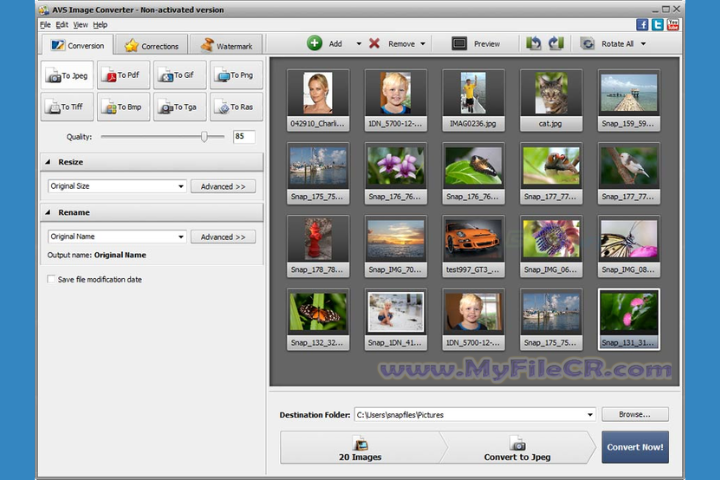Pick the To Ras format
720x480 pixels.
pos(236,107)
